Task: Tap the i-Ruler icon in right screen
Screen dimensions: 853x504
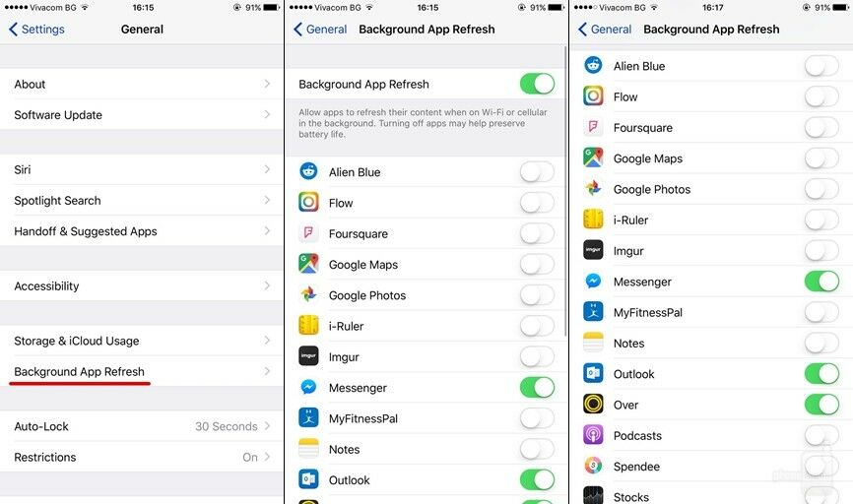Action: click(593, 220)
